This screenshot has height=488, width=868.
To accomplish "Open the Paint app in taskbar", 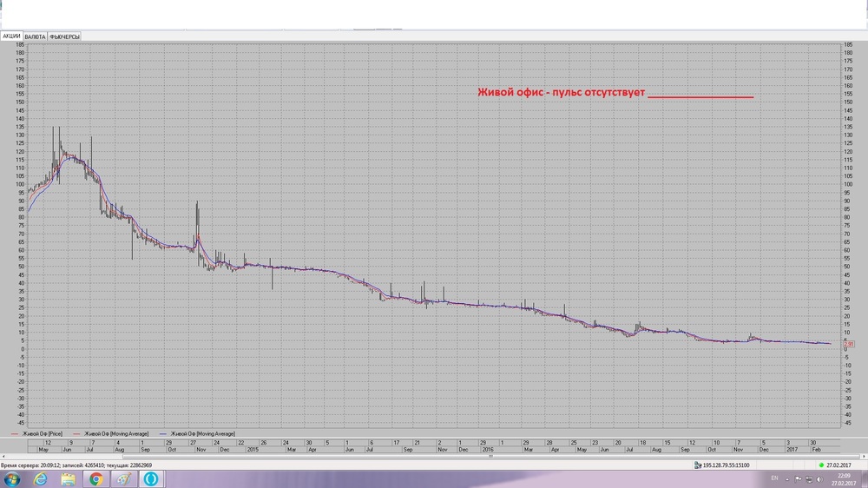I will pyautogui.click(x=123, y=479).
